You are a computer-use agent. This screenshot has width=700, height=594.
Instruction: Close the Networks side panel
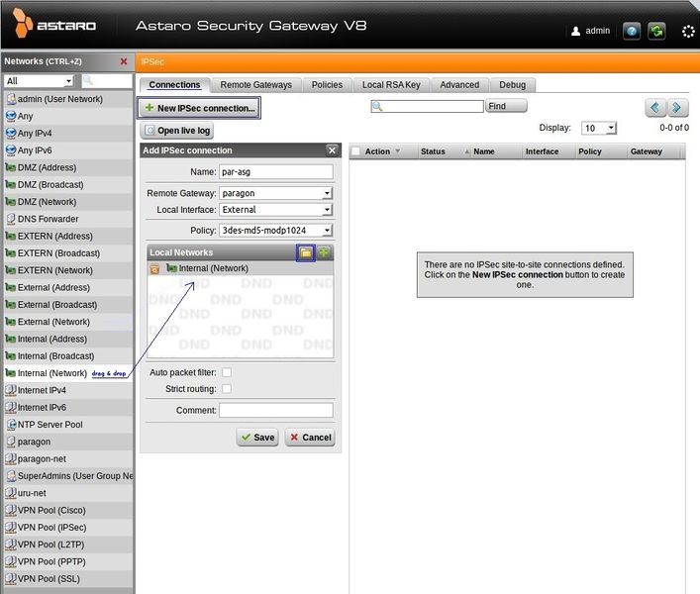coord(124,61)
